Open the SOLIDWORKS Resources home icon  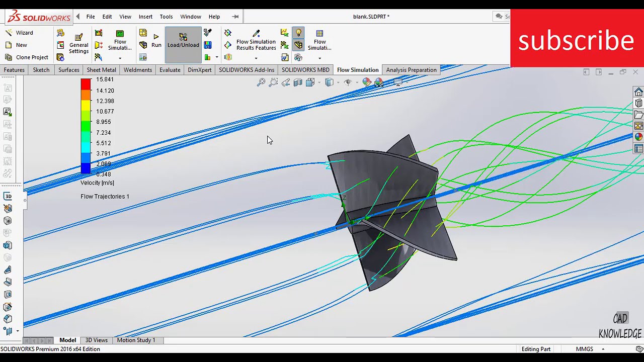[638, 92]
